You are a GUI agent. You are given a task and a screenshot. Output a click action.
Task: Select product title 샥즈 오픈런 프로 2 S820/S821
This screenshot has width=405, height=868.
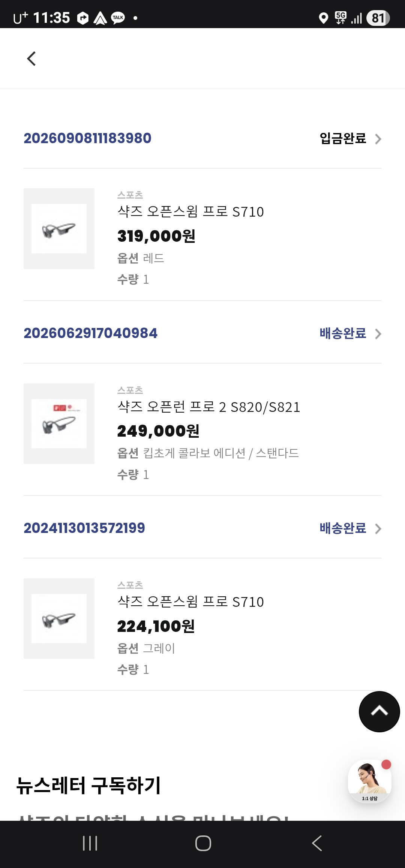pyautogui.click(x=209, y=407)
